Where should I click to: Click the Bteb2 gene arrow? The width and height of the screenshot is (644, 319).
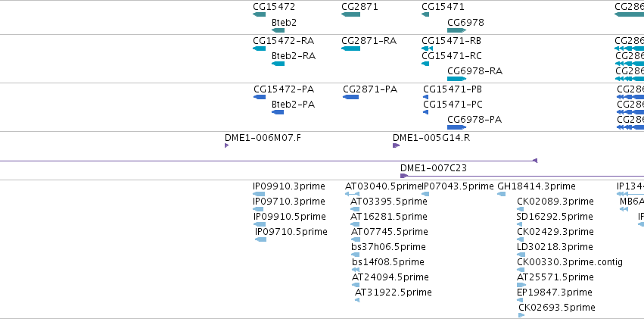278,30
